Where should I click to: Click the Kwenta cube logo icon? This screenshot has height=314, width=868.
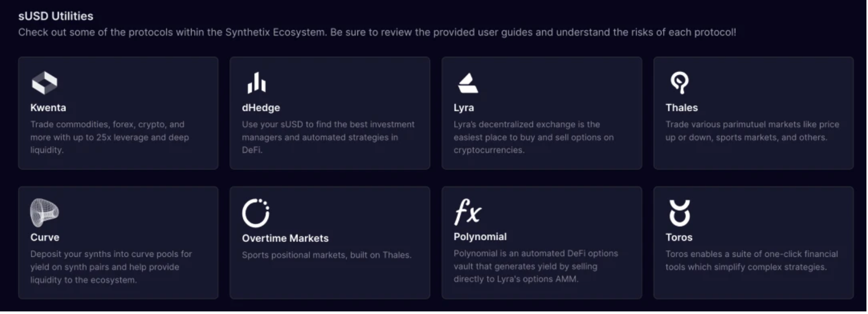(x=44, y=82)
